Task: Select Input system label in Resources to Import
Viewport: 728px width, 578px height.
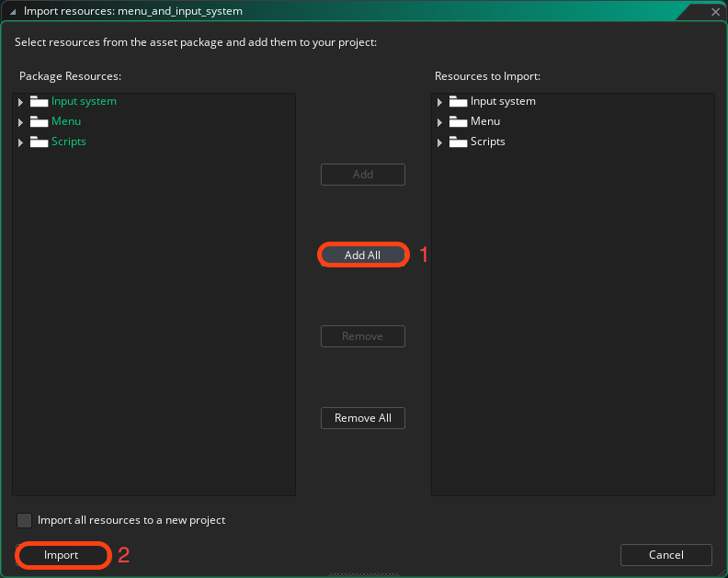Action: tap(503, 101)
